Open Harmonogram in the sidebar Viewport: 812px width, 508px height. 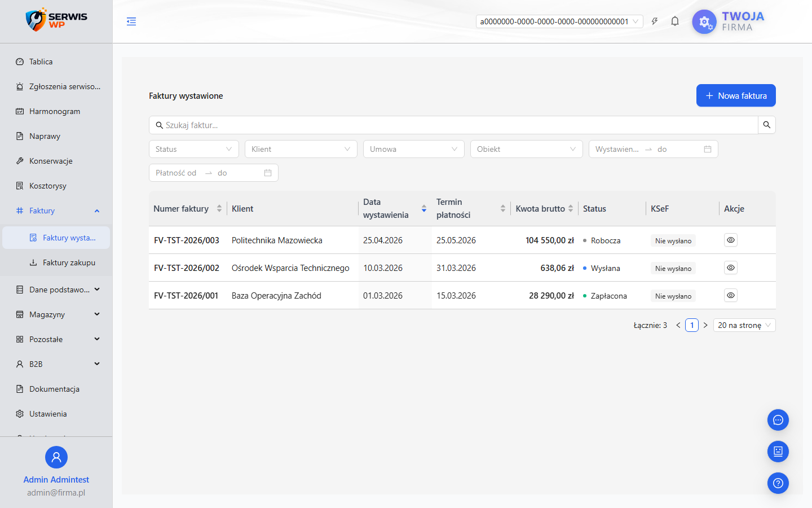tap(56, 111)
